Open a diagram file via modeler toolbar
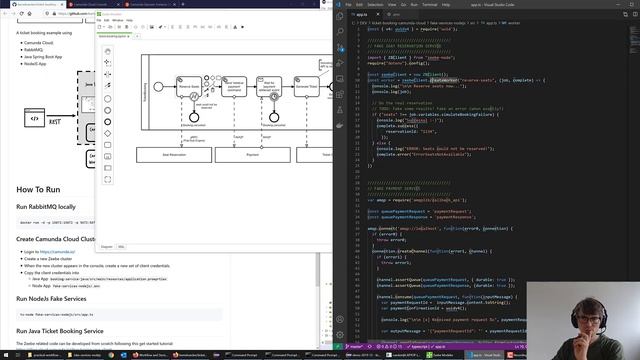Screen dimensions: 640x360 pos(110,27)
